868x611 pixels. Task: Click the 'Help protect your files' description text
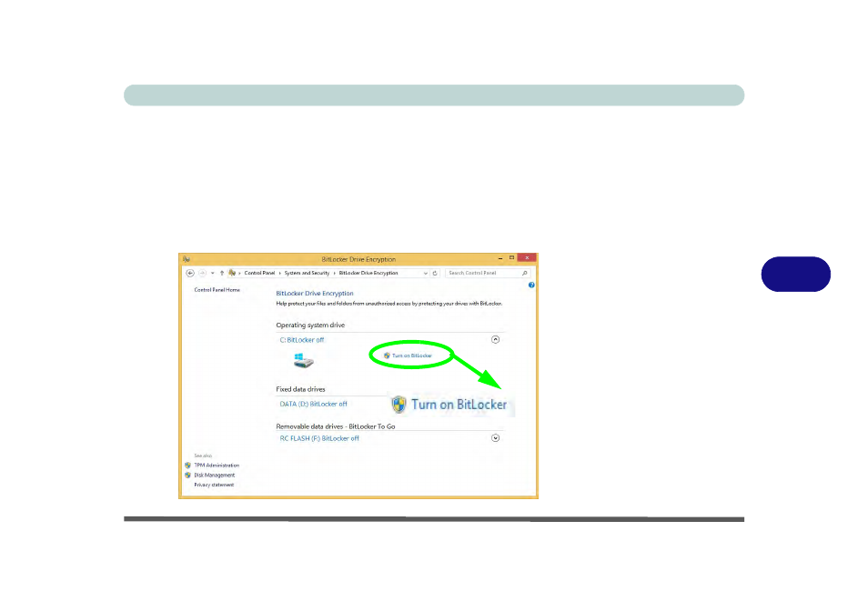point(389,304)
